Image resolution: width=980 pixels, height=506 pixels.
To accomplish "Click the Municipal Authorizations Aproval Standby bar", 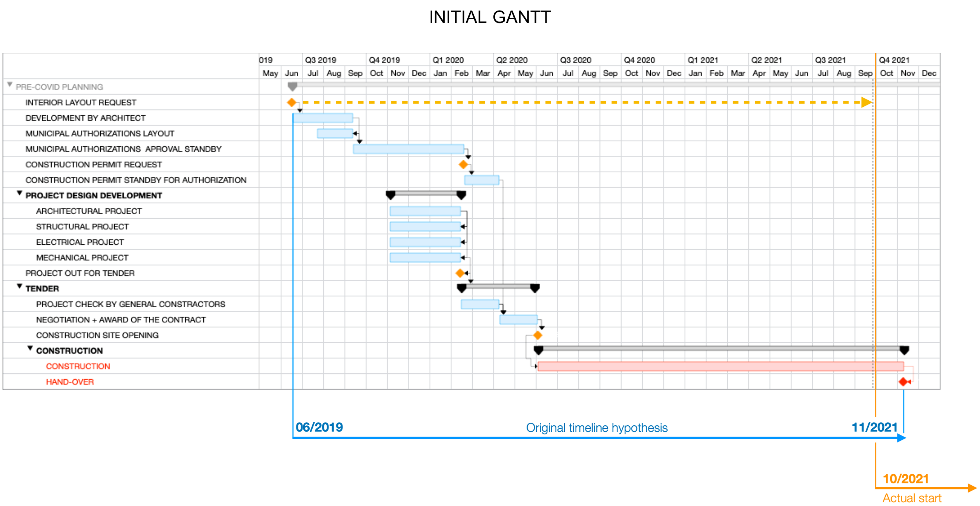I will pos(408,149).
